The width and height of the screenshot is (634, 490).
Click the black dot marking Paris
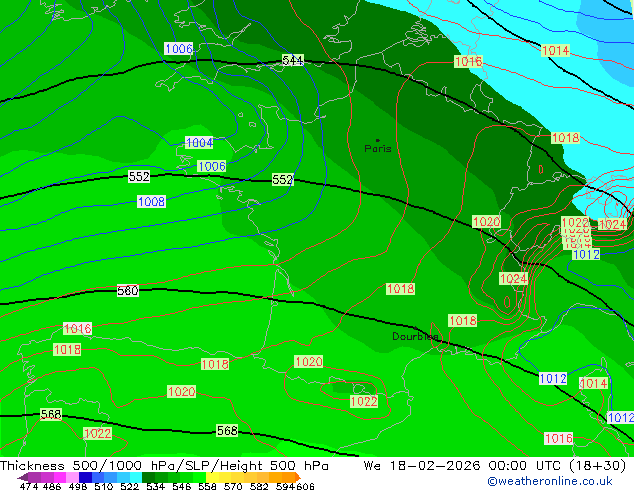click(x=378, y=140)
